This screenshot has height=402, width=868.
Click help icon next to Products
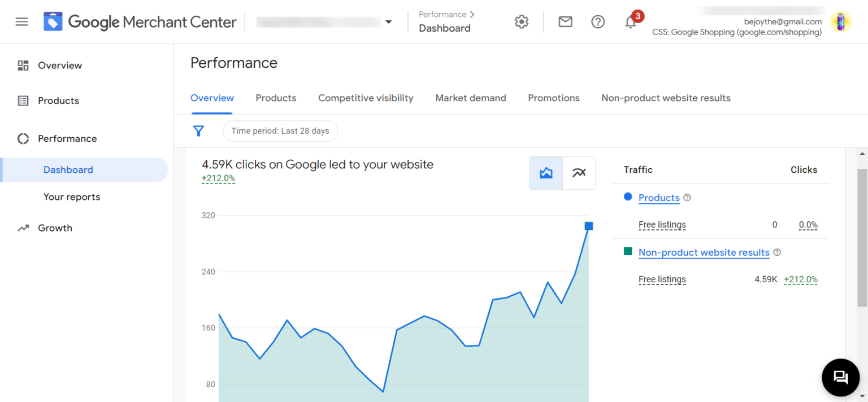tap(687, 198)
